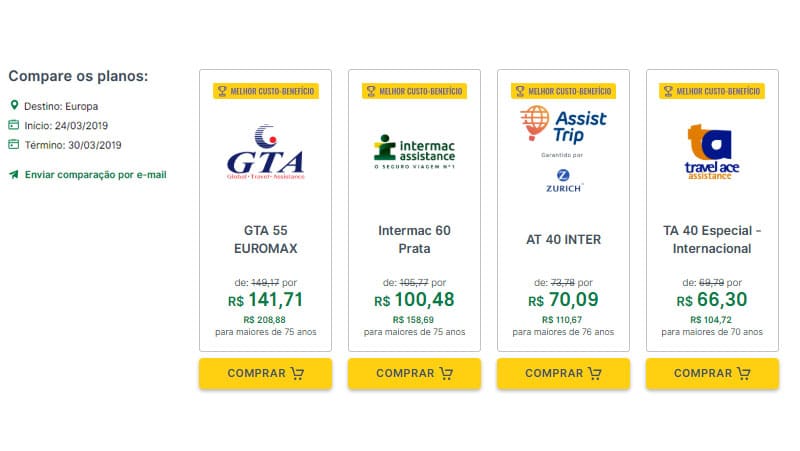Click the paper plane send icon

(x=14, y=174)
